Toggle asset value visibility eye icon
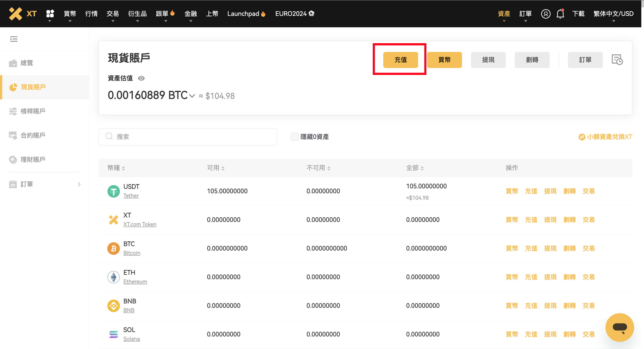The image size is (644, 349). [141, 78]
